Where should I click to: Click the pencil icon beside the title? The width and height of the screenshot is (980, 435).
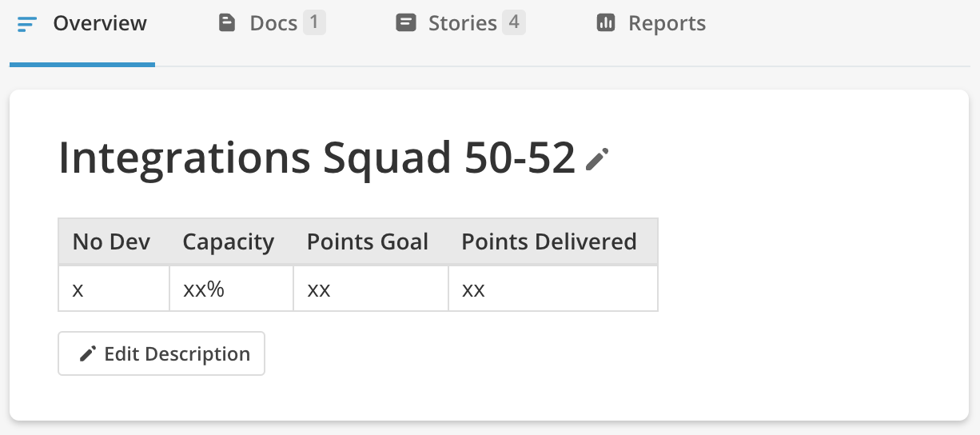coord(597,159)
